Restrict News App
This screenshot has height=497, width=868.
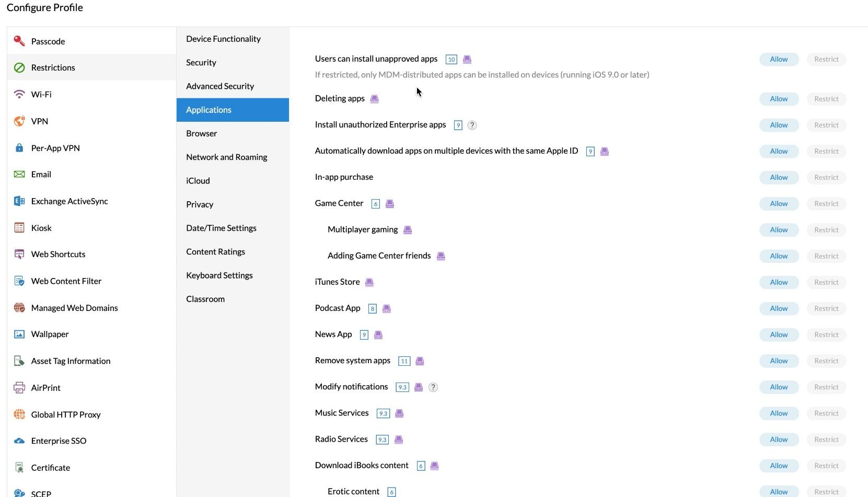[x=826, y=334]
